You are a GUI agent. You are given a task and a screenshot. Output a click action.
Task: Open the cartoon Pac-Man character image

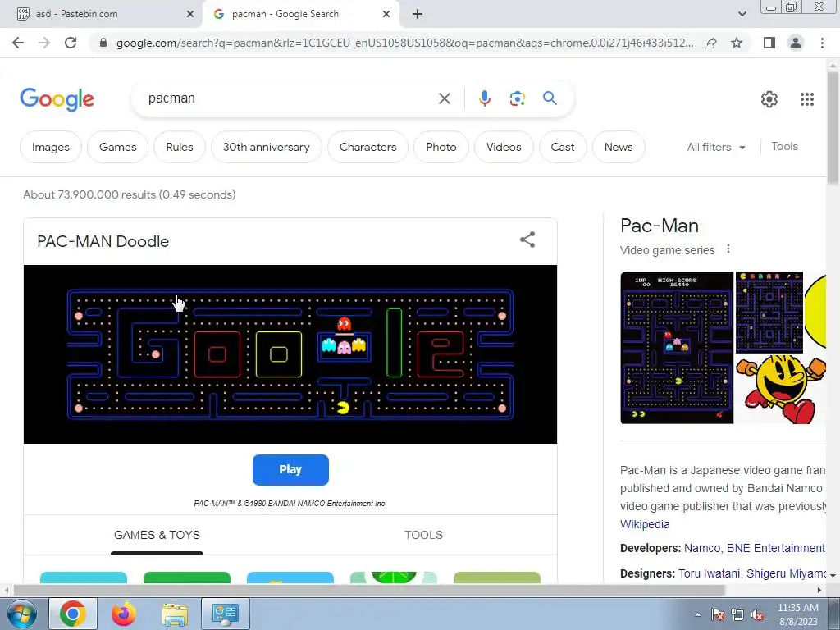tap(781, 389)
